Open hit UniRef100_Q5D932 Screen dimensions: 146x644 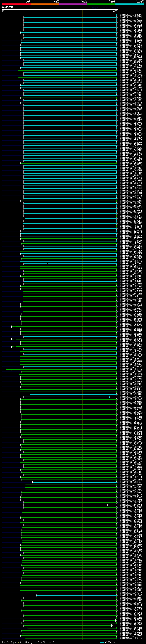click(x=131, y=22)
